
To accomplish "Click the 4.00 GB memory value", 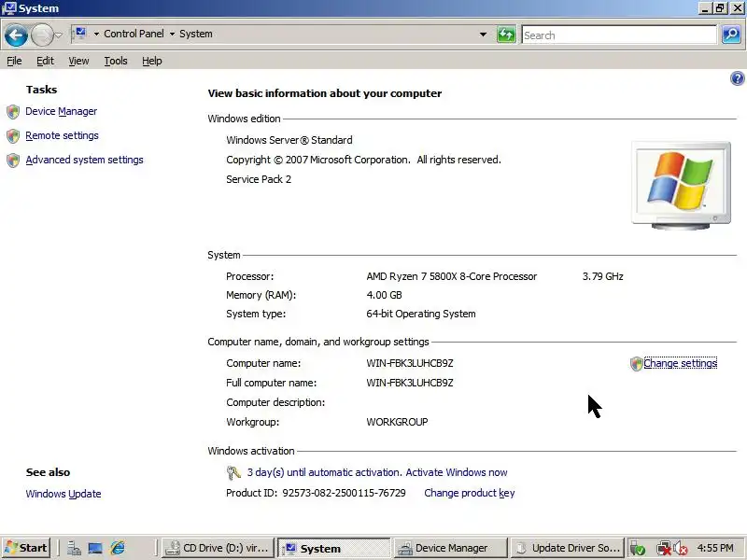I will pyautogui.click(x=384, y=295).
